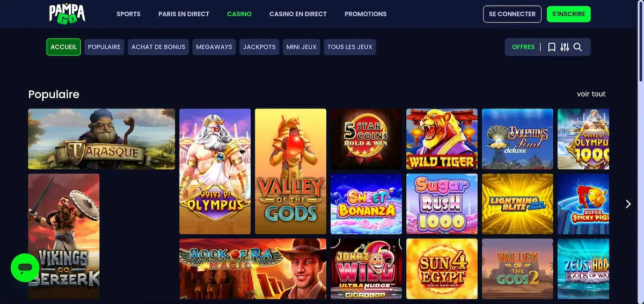Select the Casino menu item

coord(239,14)
